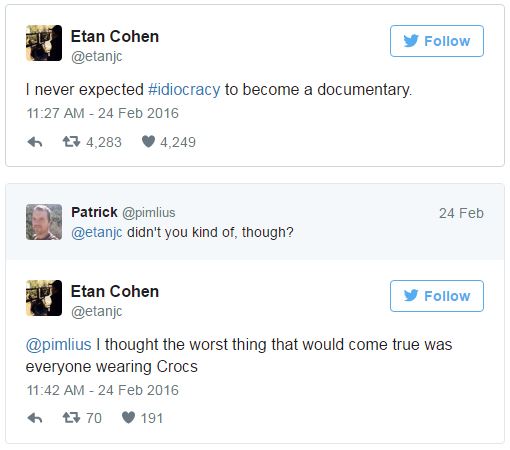Open Patrick @pimlius name link
Screen dimensions: 510x450
tap(123, 212)
